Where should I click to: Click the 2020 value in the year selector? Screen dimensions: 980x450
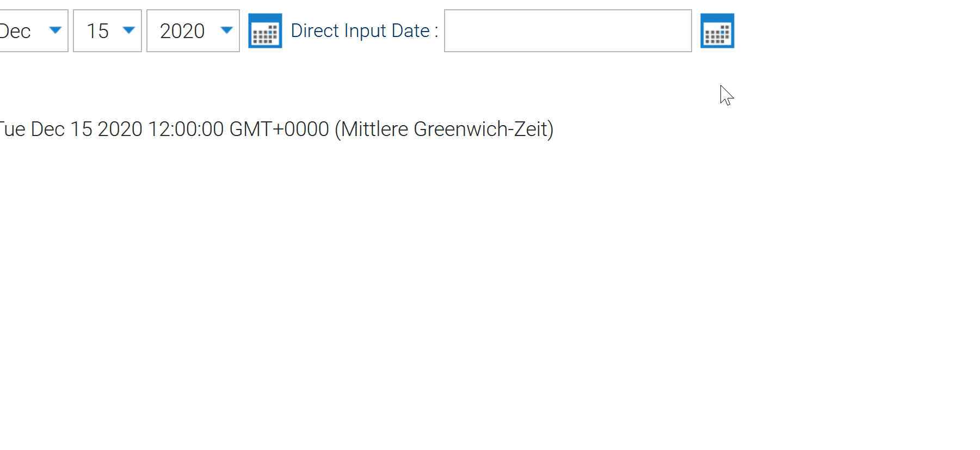tap(182, 31)
